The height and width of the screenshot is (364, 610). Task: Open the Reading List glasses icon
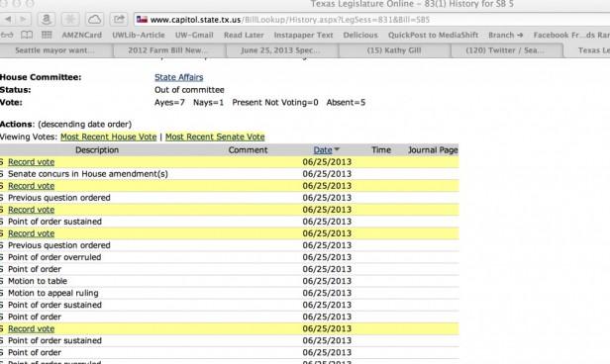coord(7,35)
